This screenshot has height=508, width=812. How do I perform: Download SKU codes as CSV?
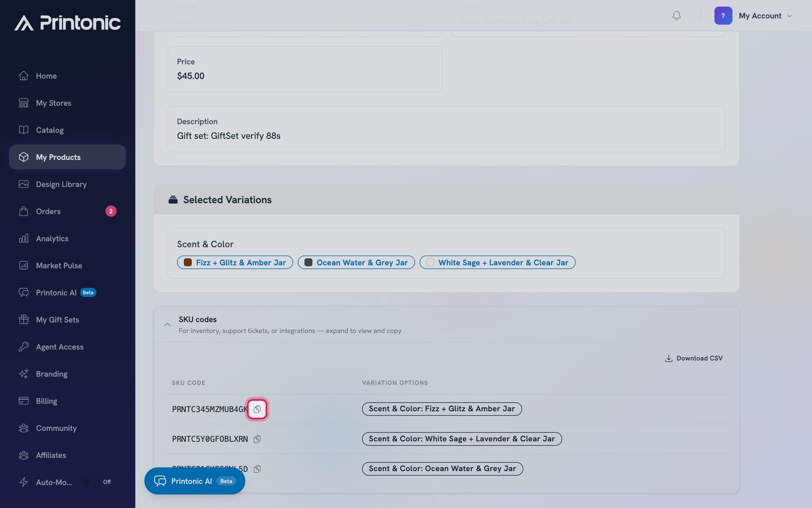(x=694, y=358)
